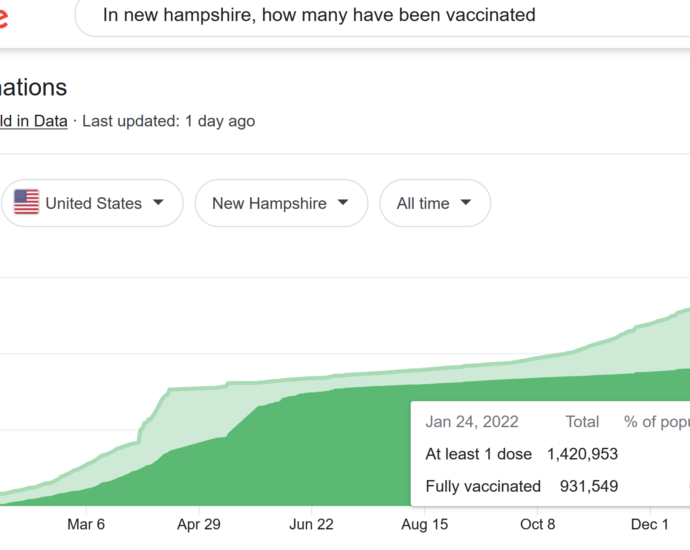Screen dimensions: 690x550
Task: Click the arrow next to New Hampshire
Action: click(343, 202)
